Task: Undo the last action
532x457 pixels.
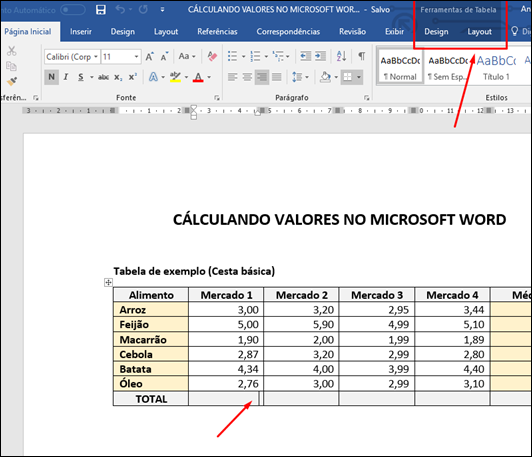Action: coord(120,9)
